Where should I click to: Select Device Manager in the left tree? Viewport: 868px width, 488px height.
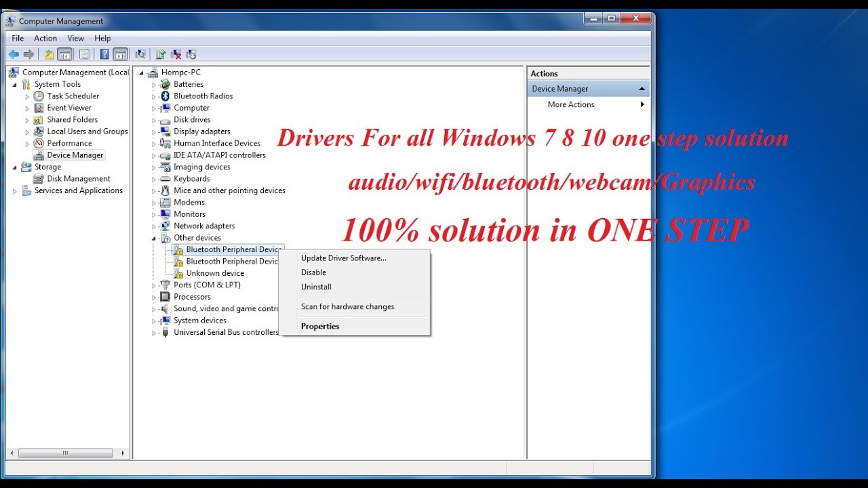[75, 155]
